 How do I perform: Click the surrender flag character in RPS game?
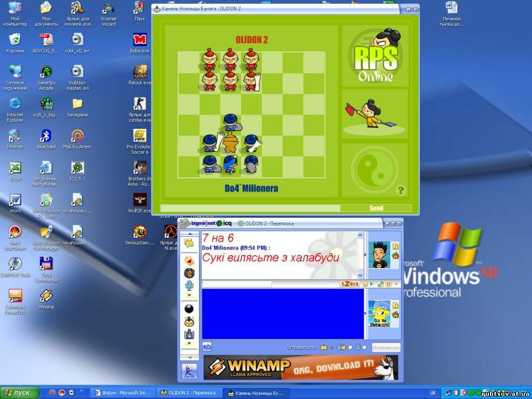click(371, 114)
